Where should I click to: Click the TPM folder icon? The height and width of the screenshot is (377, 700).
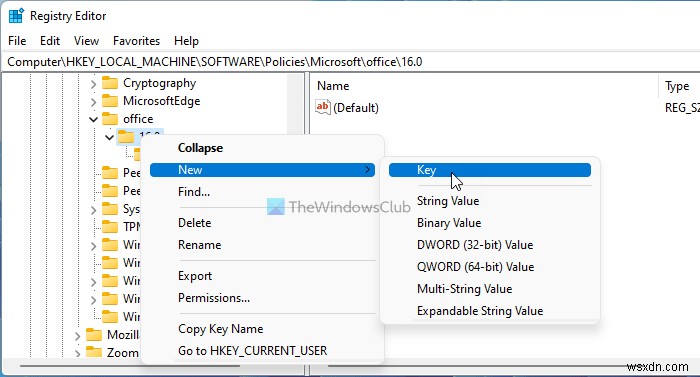[x=110, y=227]
